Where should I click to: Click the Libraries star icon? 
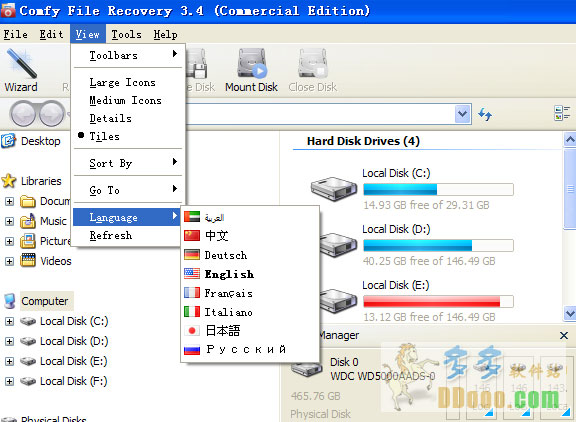click(x=9, y=181)
